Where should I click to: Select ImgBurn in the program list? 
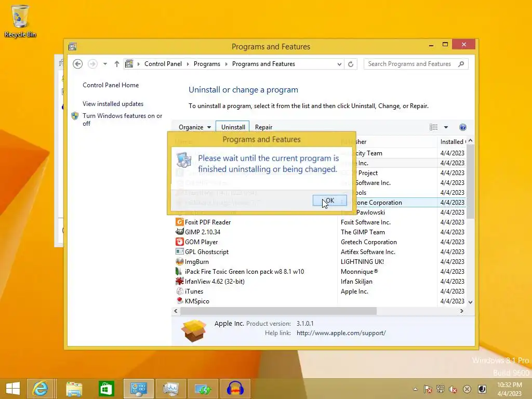click(320, 262)
